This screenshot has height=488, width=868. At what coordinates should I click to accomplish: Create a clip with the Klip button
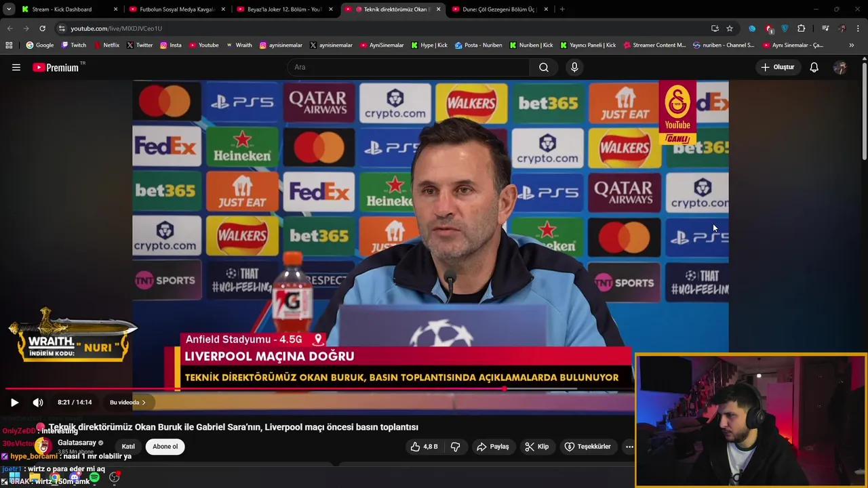[536, 447]
